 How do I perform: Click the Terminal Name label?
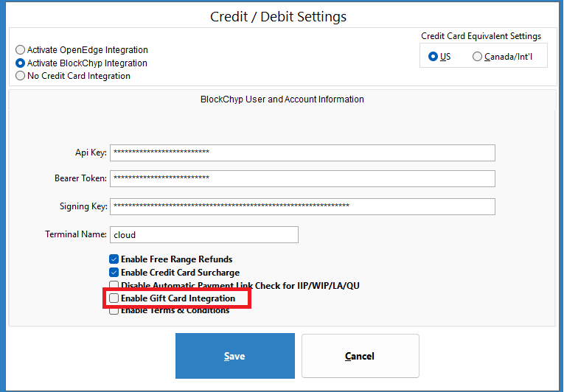click(76, 234)
